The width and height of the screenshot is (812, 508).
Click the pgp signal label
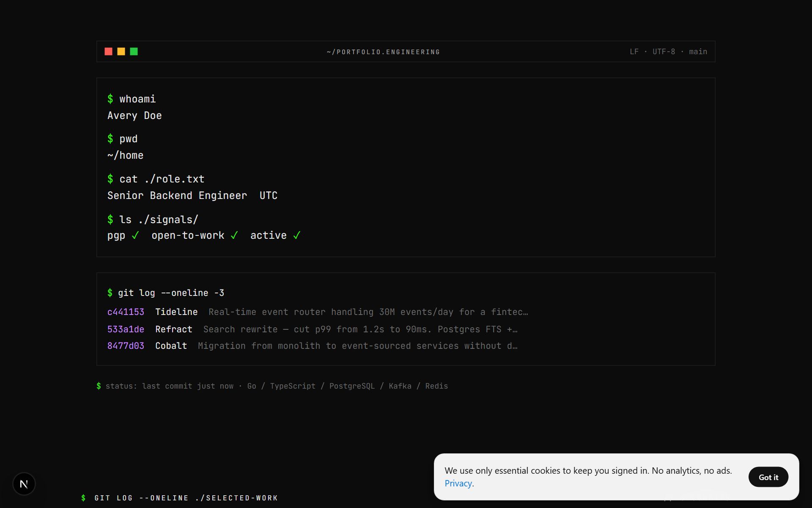coord(116,236)
